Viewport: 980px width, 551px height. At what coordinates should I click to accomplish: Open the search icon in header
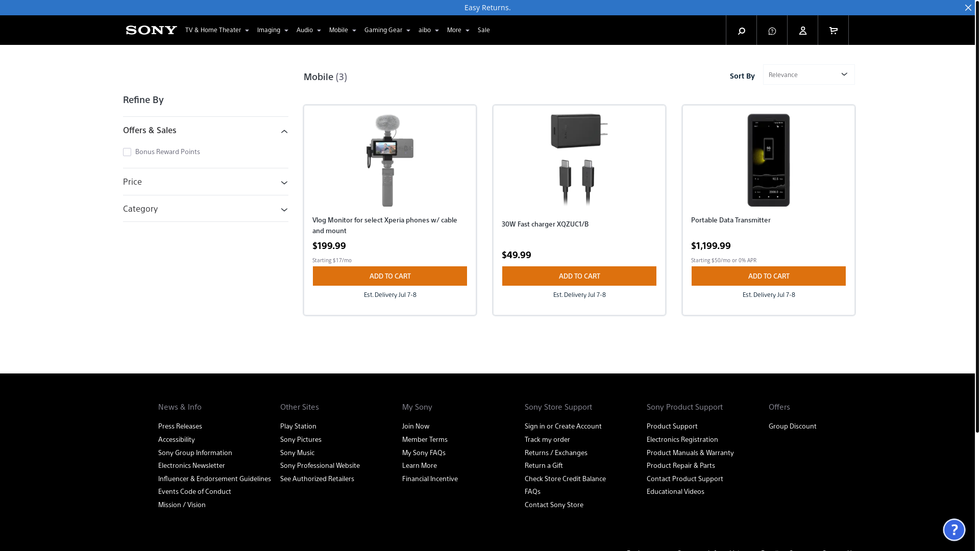pyautogui.click(x=741, y=31)
